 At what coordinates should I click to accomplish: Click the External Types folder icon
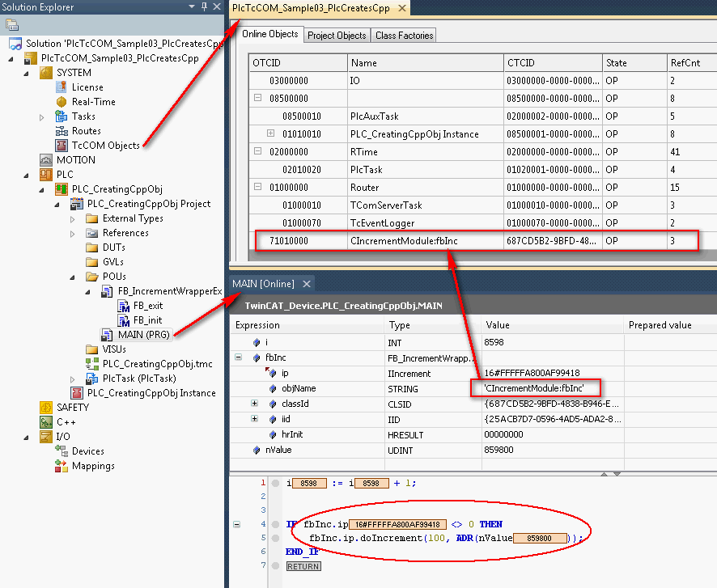[x=92, y=218]
